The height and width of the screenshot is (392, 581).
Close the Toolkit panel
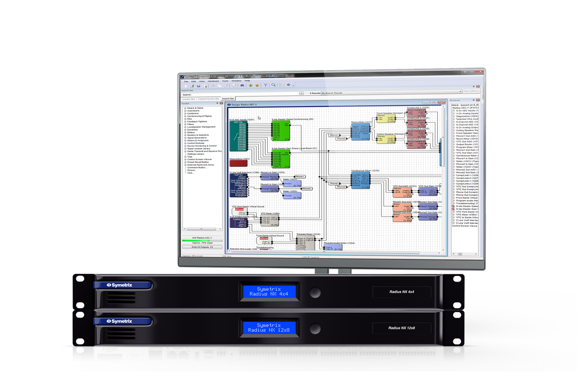pyautogui.click(x=221, y=103)
